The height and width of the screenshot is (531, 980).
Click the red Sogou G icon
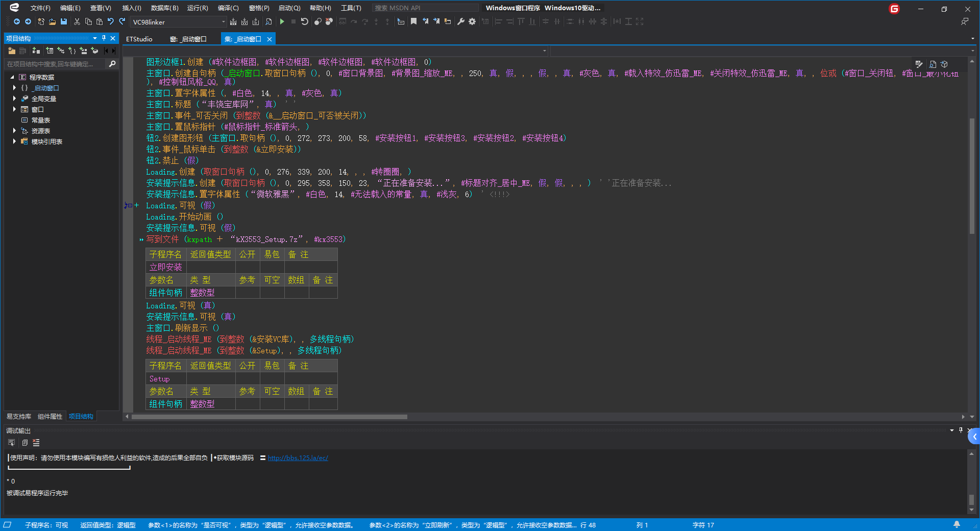pos(894,9)
